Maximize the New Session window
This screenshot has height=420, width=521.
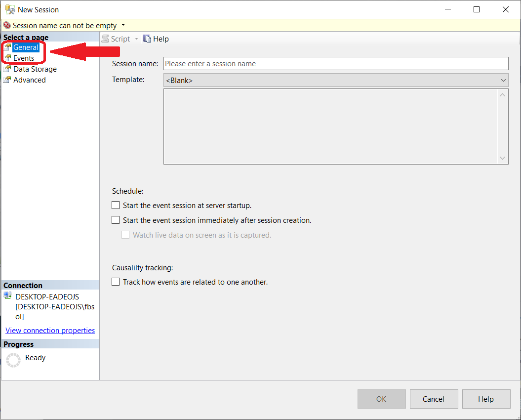(477, 9)
